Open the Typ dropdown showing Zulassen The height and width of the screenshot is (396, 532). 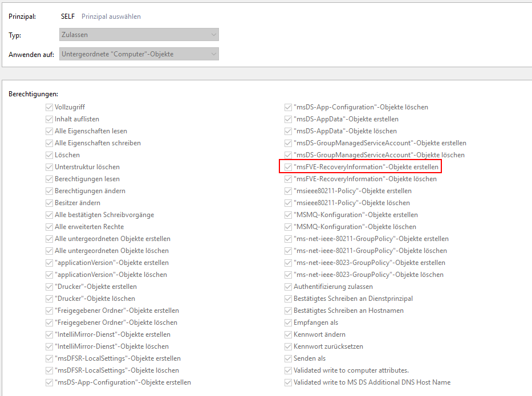[x=139, y=35]
